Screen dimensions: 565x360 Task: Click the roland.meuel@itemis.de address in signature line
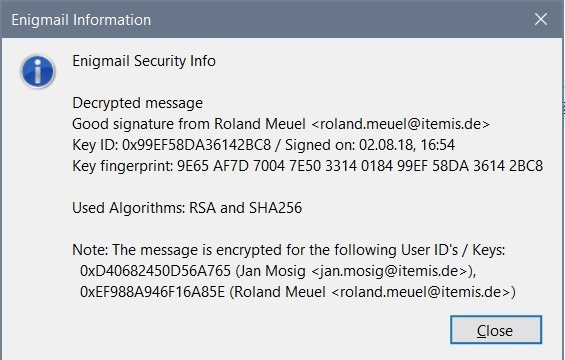(400, 124)
